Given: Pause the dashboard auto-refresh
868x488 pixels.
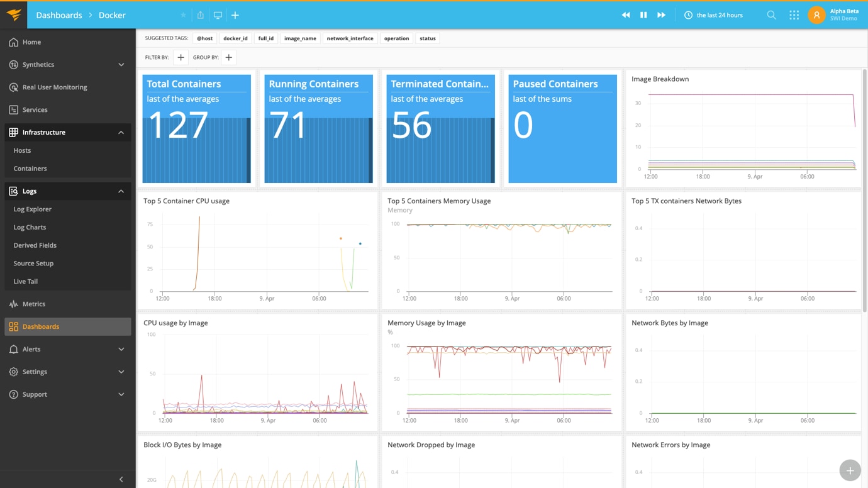Looking at the screenshot, I should tap(643, 15).
